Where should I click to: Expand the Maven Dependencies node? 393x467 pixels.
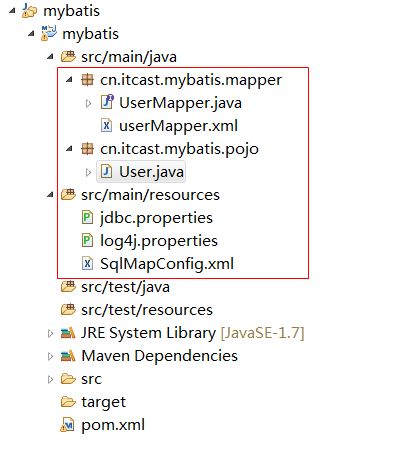(50, 356)
